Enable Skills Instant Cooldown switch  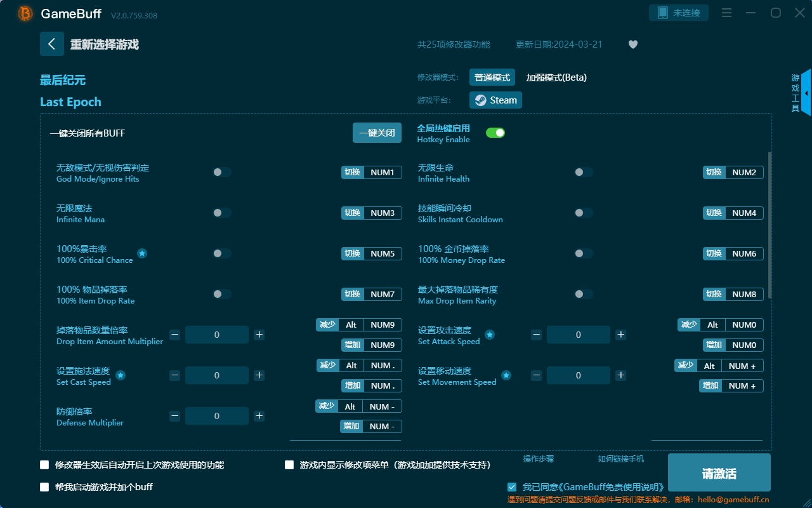[x=583, y=213]
